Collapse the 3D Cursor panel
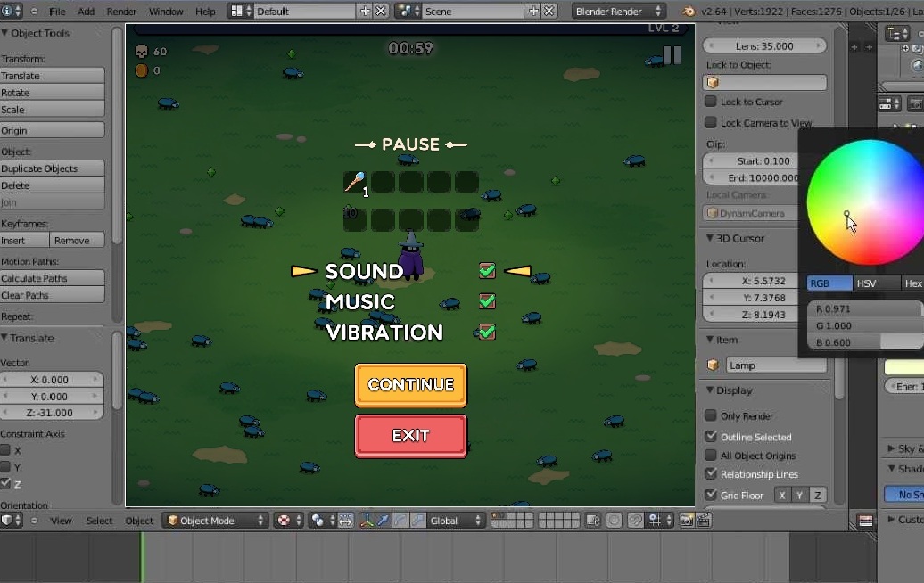924x583 pixels. pos(710,238)
